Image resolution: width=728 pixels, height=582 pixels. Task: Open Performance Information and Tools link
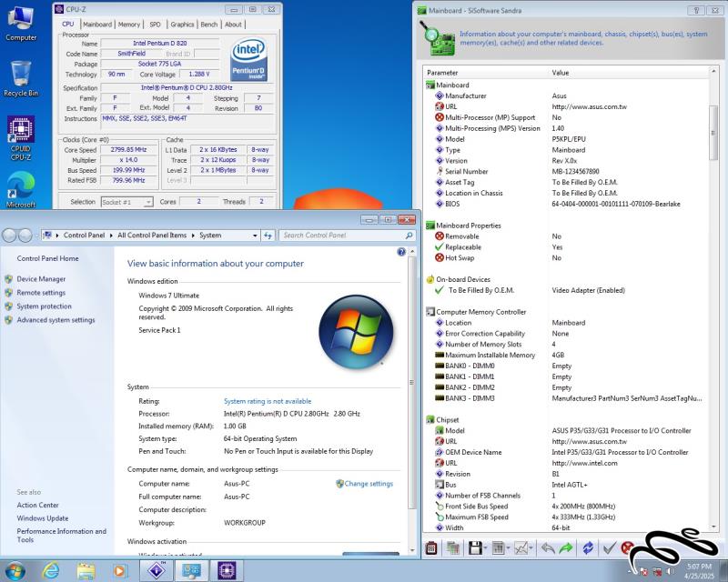coord(61,535)
